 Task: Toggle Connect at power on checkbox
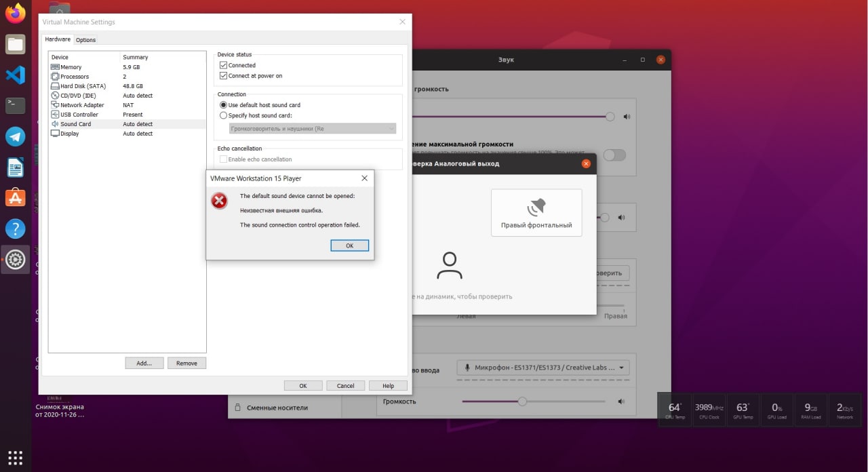[x=224, y=76]
